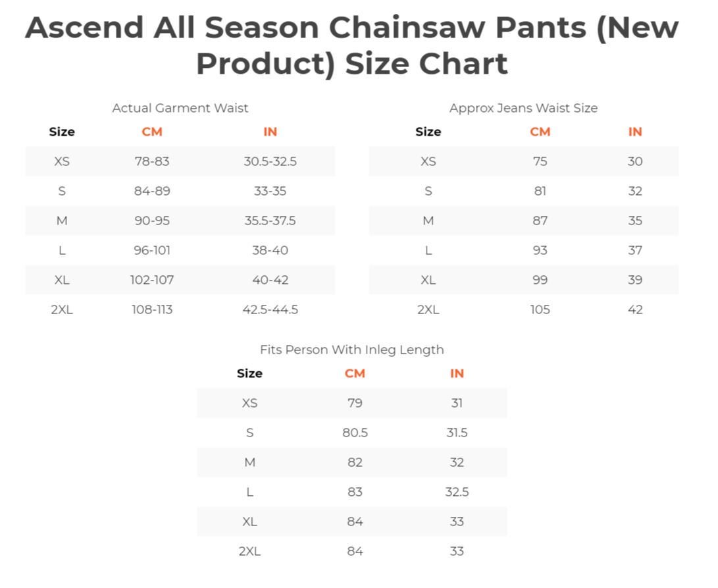
Task: Select M size label in Actual Garment Waist table
Action: [62, 221]
